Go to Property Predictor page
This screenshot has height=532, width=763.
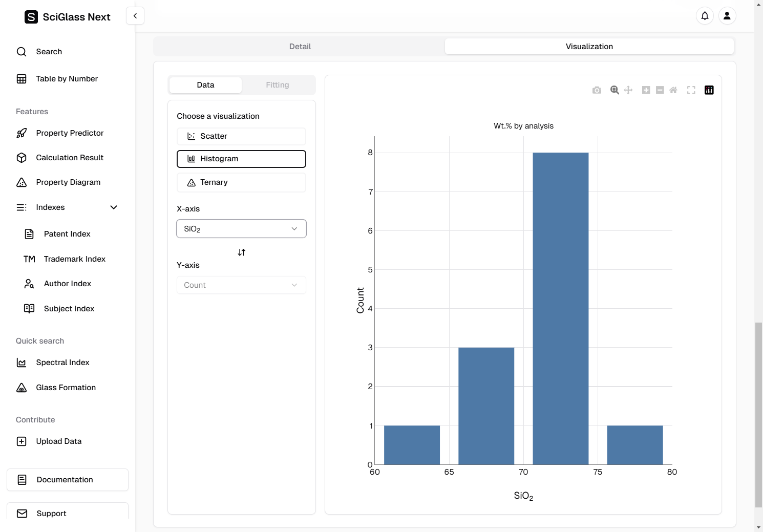coord(70,133)
